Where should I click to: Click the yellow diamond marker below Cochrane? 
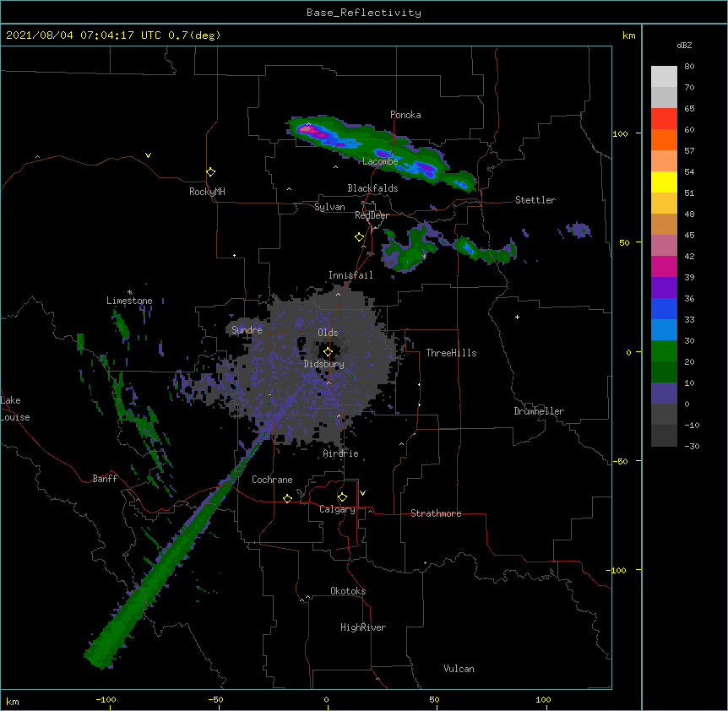click(x=287, y=498)
